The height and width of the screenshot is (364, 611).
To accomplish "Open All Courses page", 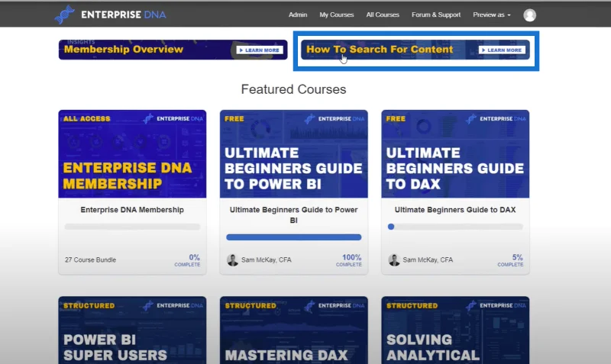I will (x=383, y=14).
